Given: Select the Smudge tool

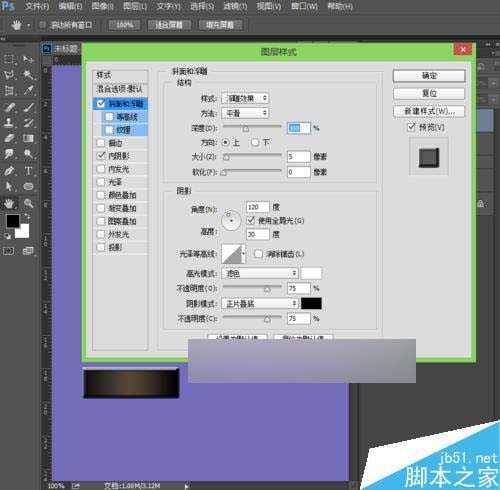Looking at the screenshot, I should coord(9,154).
